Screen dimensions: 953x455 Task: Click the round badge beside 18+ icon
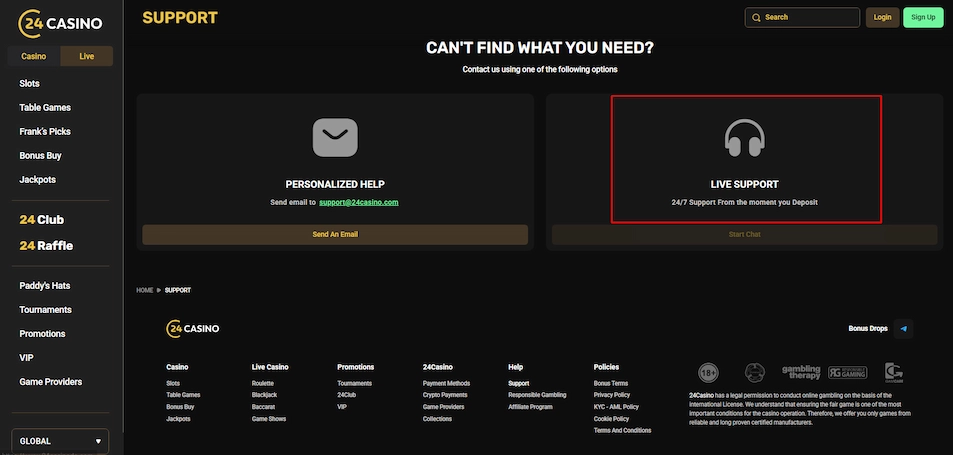click(x=755, y=372)
